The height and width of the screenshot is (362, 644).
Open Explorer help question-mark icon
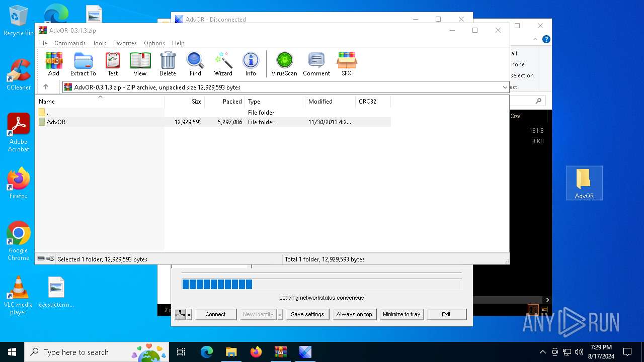pos(546,39)
